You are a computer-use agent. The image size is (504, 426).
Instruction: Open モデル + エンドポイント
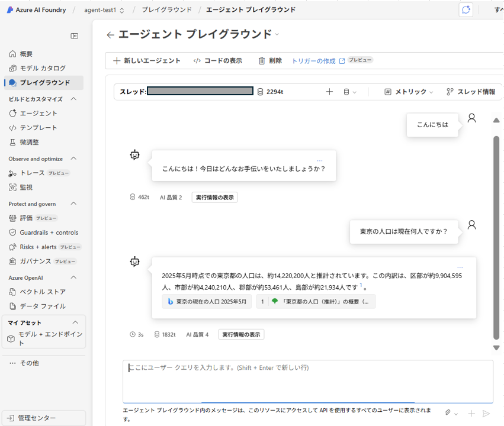[44, 338]
